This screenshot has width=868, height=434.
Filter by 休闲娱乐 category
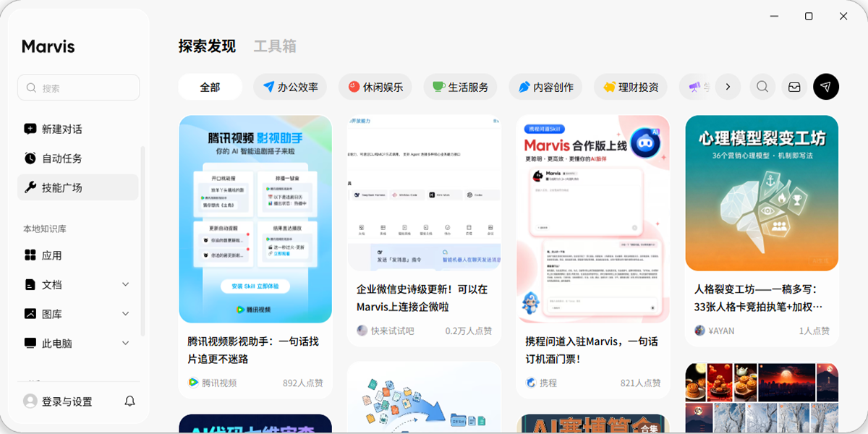[375, 87]
